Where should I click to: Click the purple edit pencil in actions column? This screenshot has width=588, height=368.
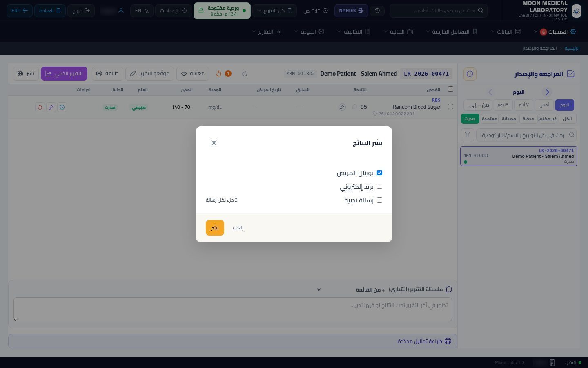pyautogui.click(x=51, y=107)
